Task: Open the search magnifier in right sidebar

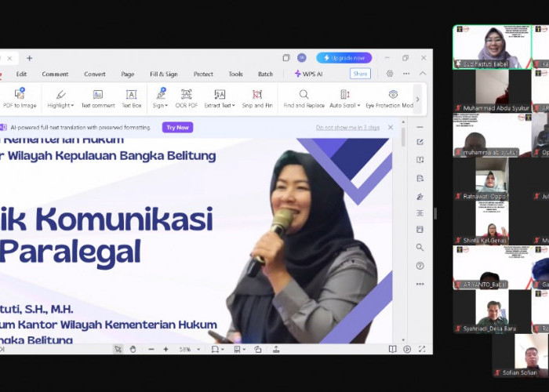Action: coord(420,248)
